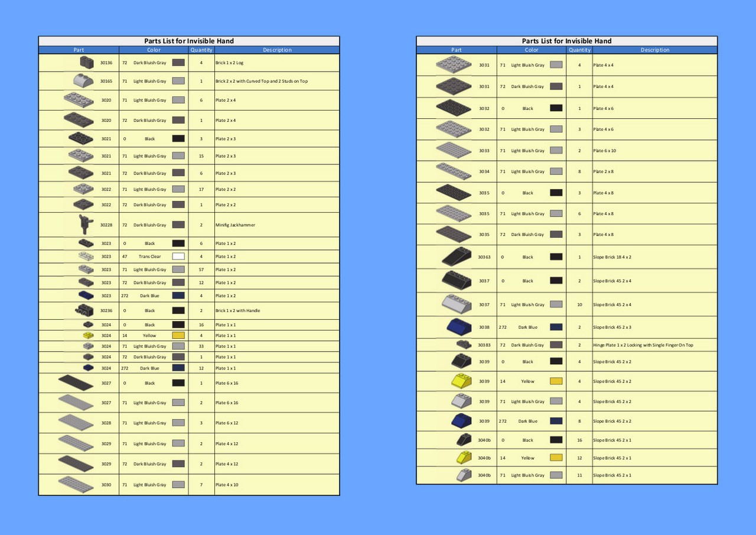
Task: Select the Hinge Plate 1 x 2 Locking description
Action: 643,345
